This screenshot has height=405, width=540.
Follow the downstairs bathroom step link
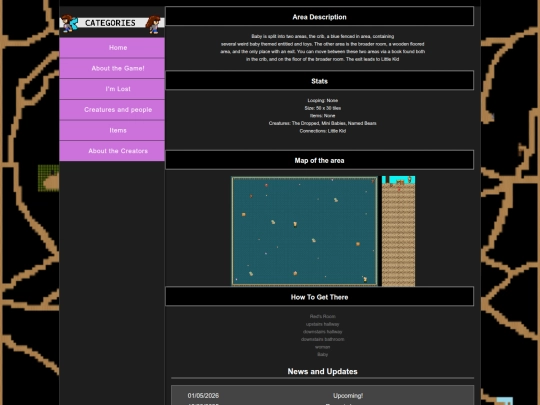[322, 339]
